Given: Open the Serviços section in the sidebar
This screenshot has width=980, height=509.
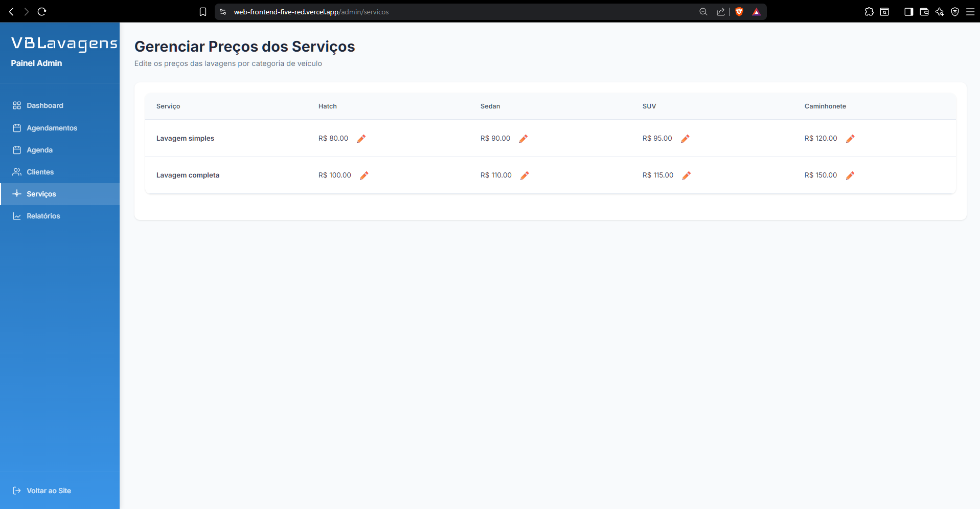Looking at the screenshot, I should (41, 194).
